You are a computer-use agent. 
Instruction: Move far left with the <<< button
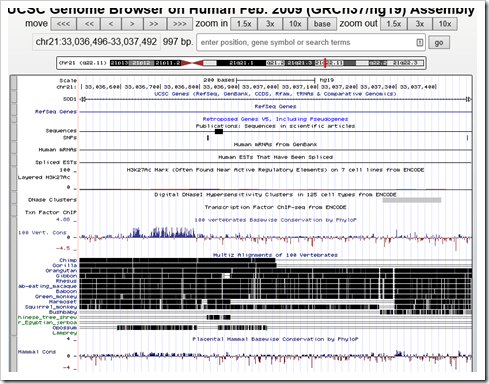pos(63,24)
